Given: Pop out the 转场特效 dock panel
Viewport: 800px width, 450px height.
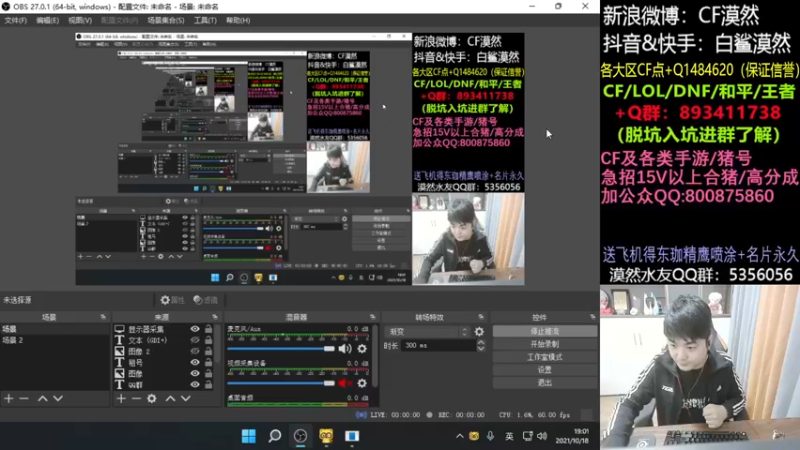Looking at the screenshot, I should click(x=481, y=317).
